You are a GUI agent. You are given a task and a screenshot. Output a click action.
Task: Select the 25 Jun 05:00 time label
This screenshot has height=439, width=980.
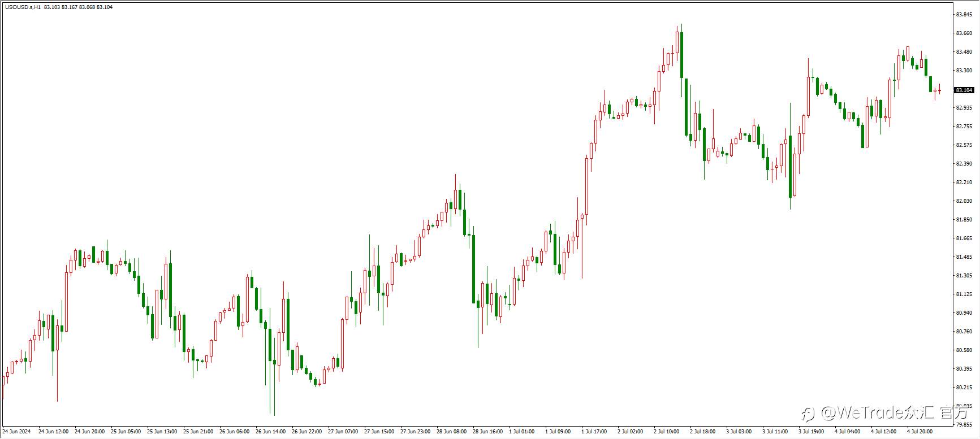pos(126,432)
